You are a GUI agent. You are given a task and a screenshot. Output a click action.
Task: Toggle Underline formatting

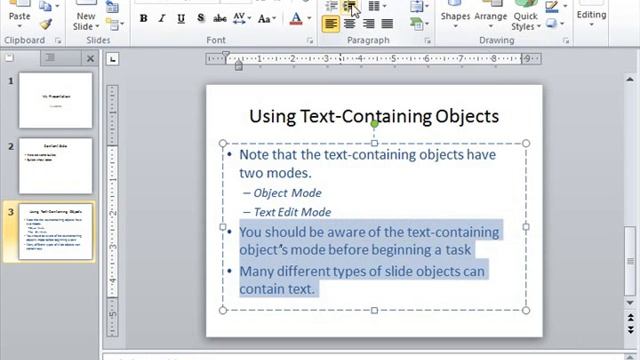click(181, 18)
